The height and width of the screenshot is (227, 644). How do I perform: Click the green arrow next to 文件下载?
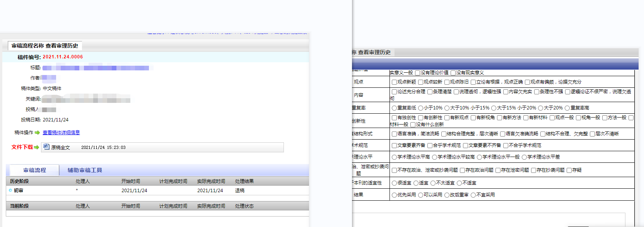(37, 147)
